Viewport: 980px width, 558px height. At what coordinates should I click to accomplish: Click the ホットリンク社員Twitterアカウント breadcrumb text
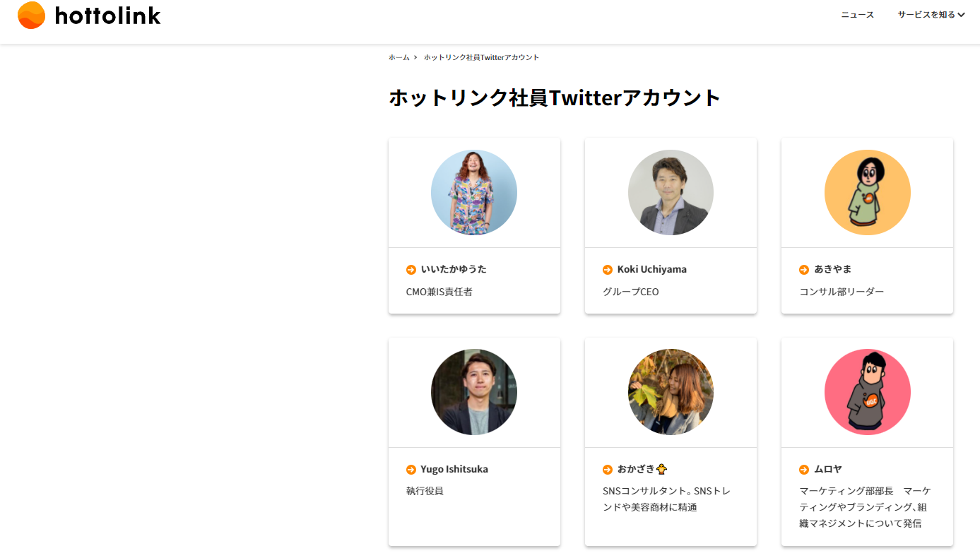(481, 57)
